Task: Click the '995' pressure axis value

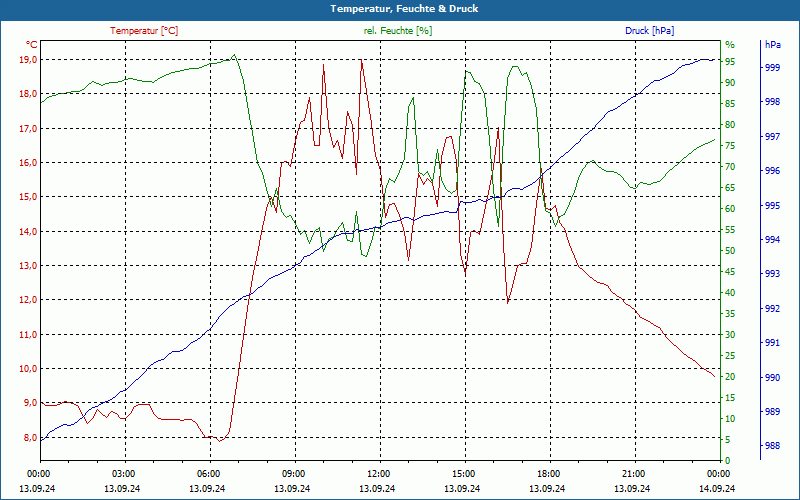Action: (x=772, y=206)
